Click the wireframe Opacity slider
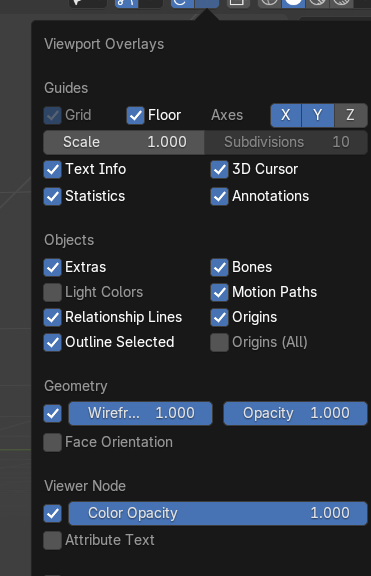The height and width of the screenshot is (576, 371). (295, 413)
